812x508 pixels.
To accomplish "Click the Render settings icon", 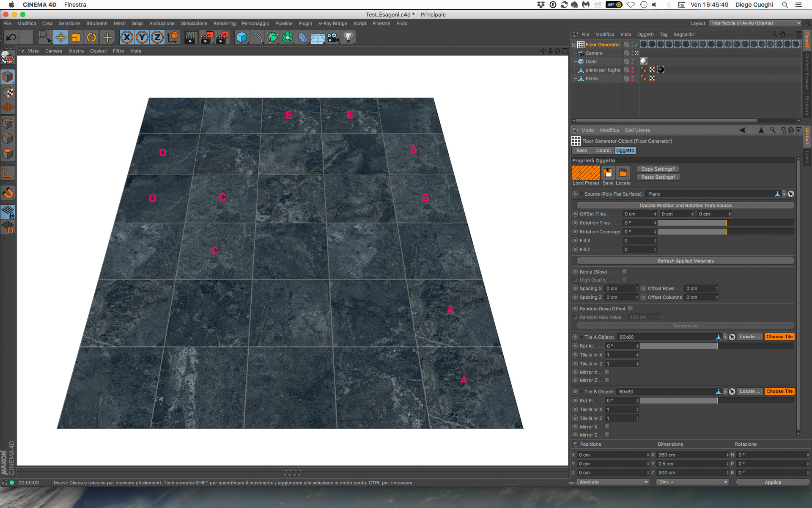I will pyautogui.click(x=223, y=37).
